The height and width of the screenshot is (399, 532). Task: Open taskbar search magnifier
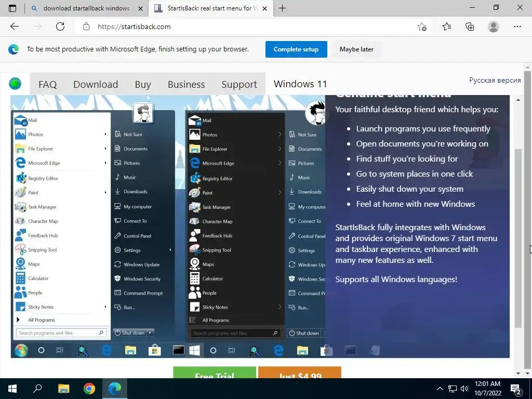click(37, 389)
